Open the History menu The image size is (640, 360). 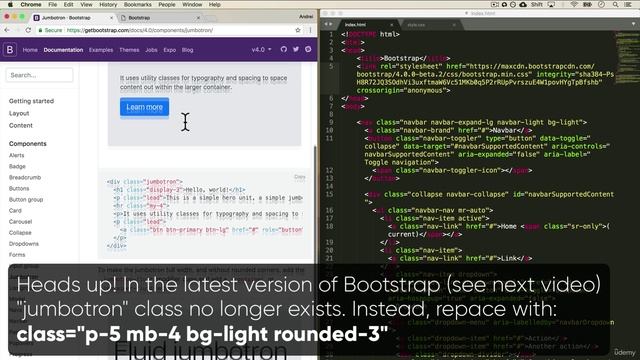pyautogui.click(x=108, y=4)
